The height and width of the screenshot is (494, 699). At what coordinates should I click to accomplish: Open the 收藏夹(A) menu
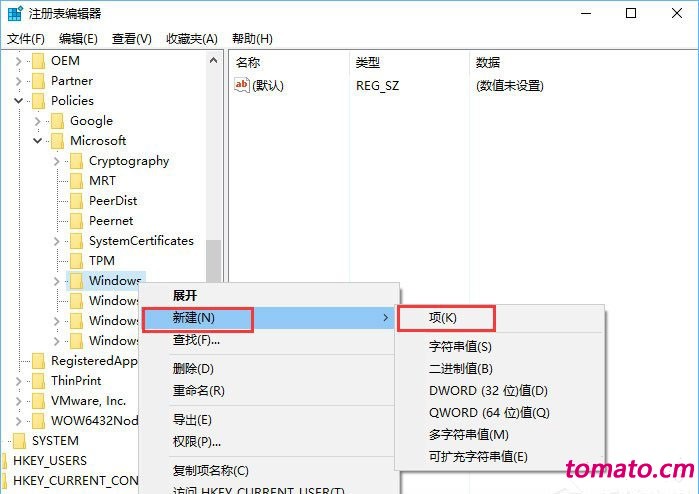tap(192, 39)
